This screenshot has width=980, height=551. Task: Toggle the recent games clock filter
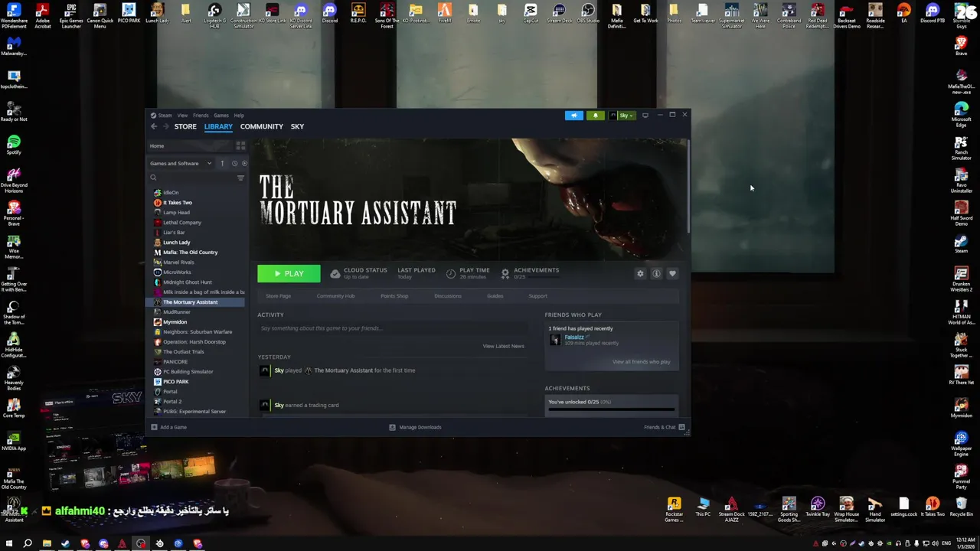[234, 163]
